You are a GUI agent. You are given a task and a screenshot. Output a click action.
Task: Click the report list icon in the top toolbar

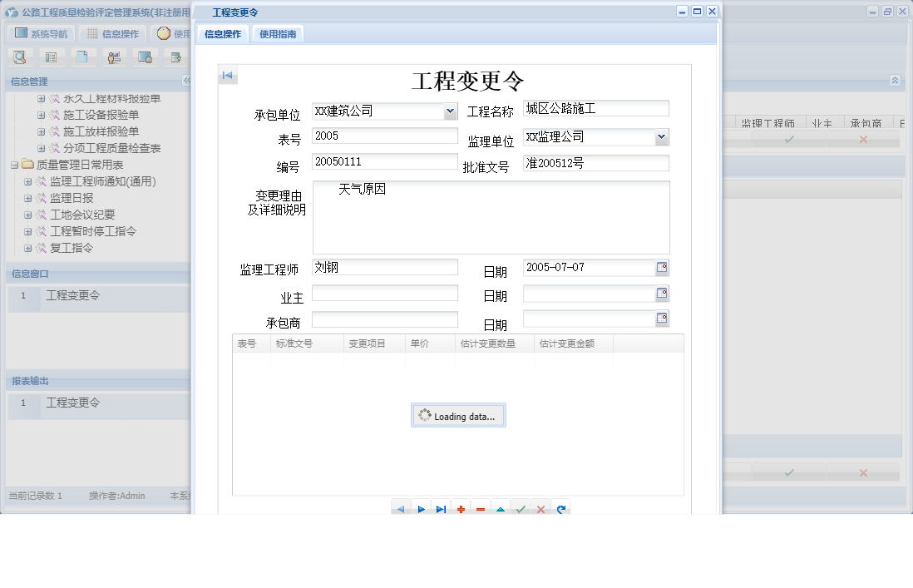pyautogui.click(x=52, y=57)
